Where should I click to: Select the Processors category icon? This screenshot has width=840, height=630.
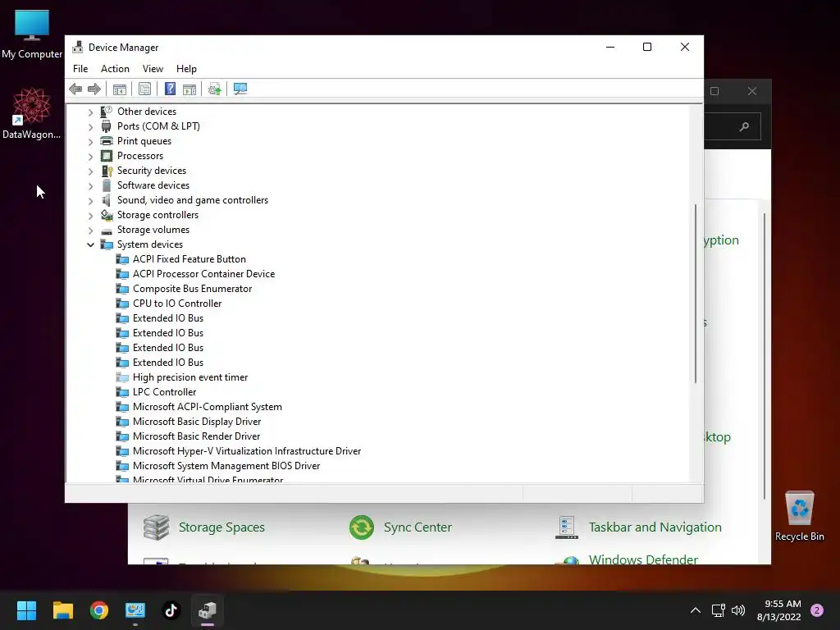click(x=107, y=156)
